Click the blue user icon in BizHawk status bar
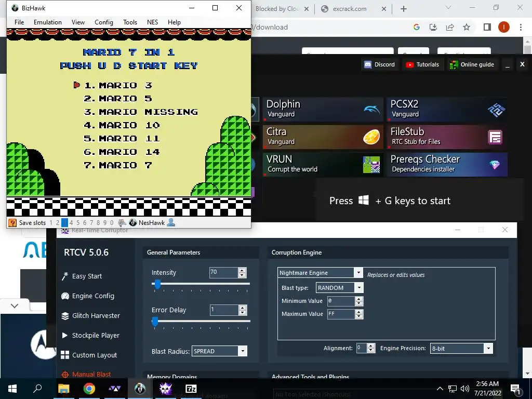 click(x=171, y=222)
